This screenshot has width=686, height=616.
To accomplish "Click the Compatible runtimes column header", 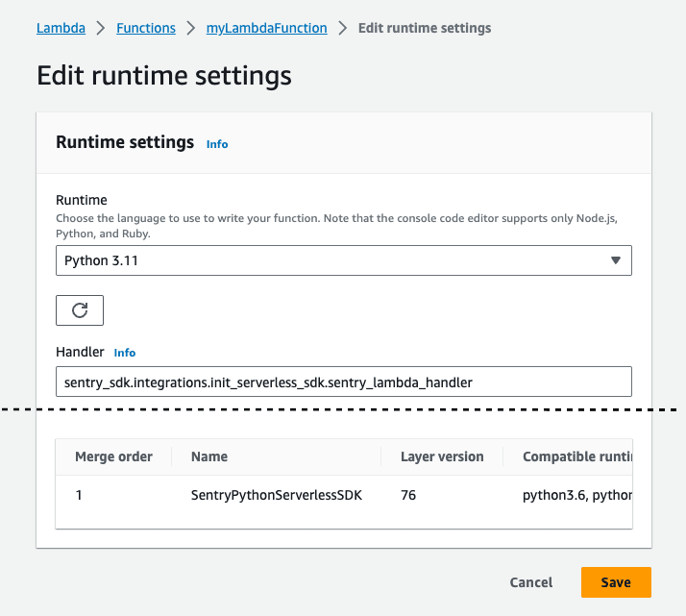I will (x=576, y=456).
